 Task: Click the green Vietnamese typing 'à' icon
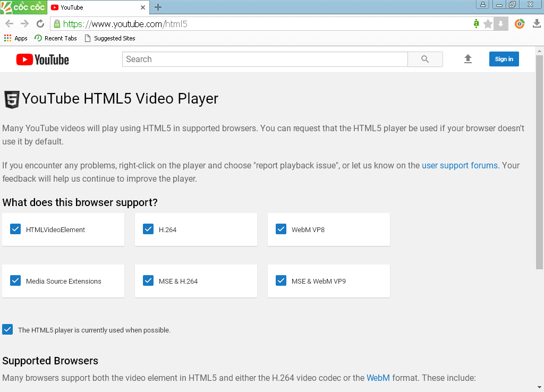(x=476, y=24)
